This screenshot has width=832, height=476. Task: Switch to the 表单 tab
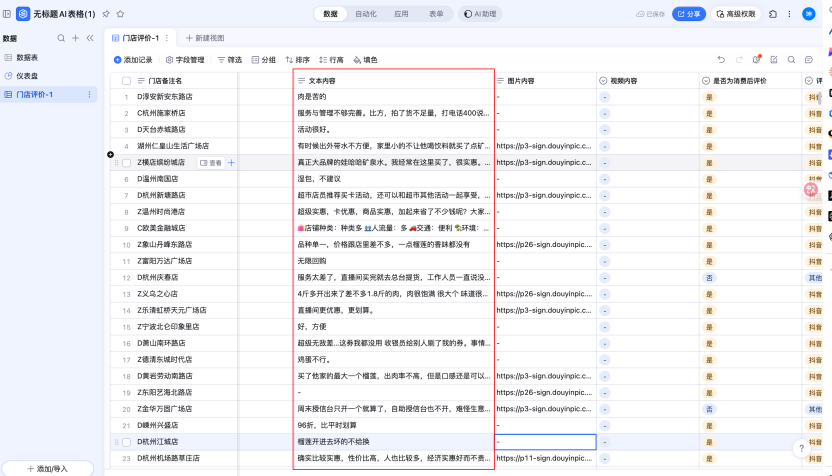[436, 14]
